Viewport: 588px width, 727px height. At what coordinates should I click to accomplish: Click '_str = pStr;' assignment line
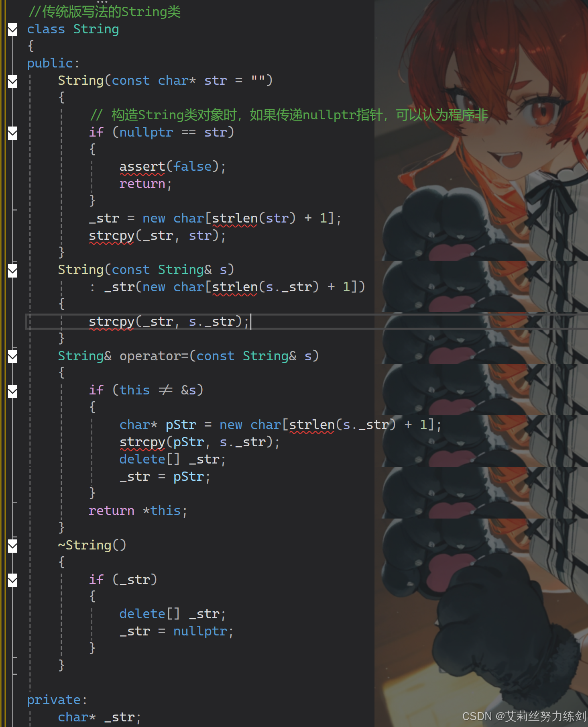point(165,477)
